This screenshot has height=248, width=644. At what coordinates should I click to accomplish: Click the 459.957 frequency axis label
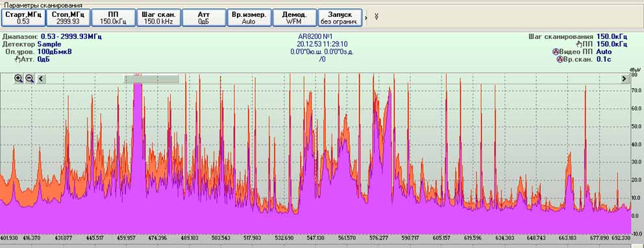(127, 238)
